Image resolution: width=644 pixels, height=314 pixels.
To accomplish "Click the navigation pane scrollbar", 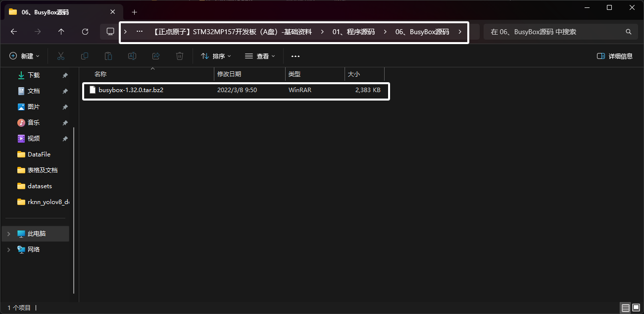I will [74, 210].
